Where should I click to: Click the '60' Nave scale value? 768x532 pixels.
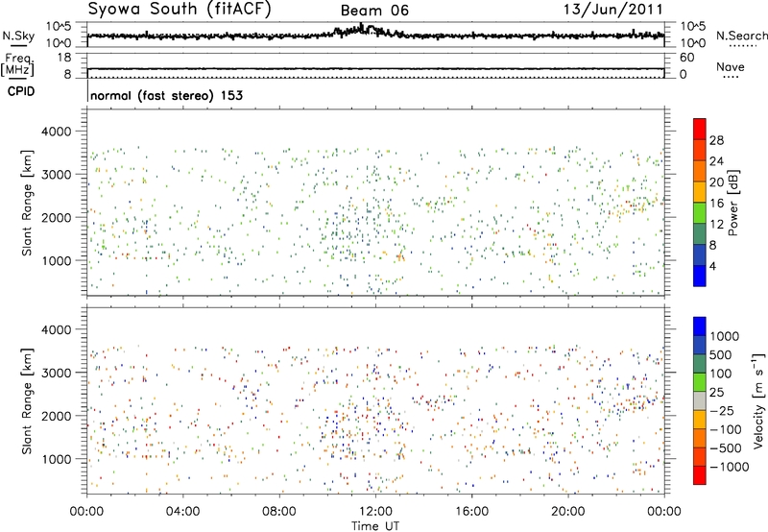[x=686, y=58]
